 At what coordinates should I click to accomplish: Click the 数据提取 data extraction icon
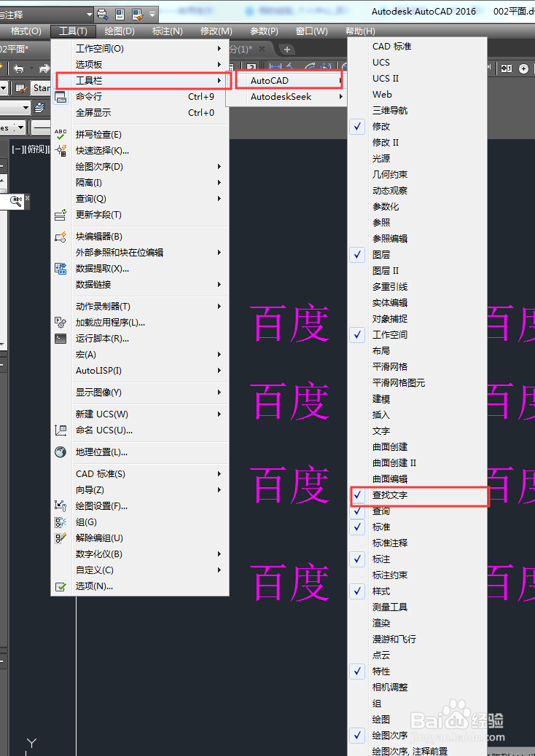pyautogui.click(x=60, y=269)
